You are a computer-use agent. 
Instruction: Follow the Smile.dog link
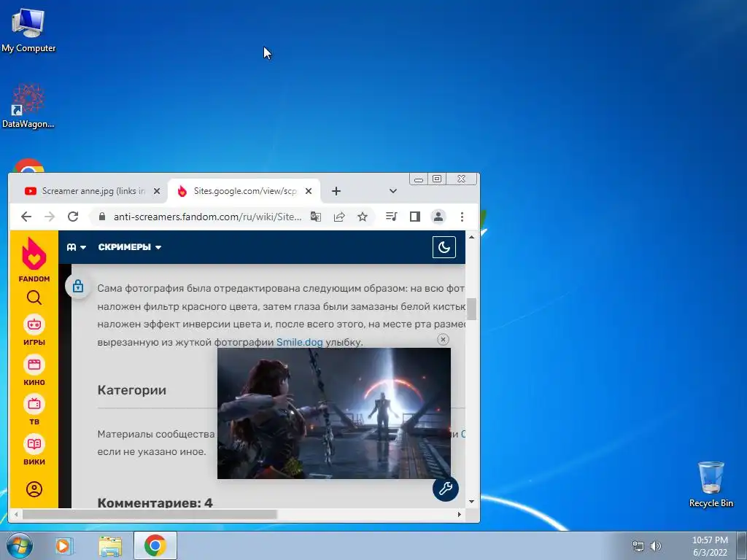300,342
